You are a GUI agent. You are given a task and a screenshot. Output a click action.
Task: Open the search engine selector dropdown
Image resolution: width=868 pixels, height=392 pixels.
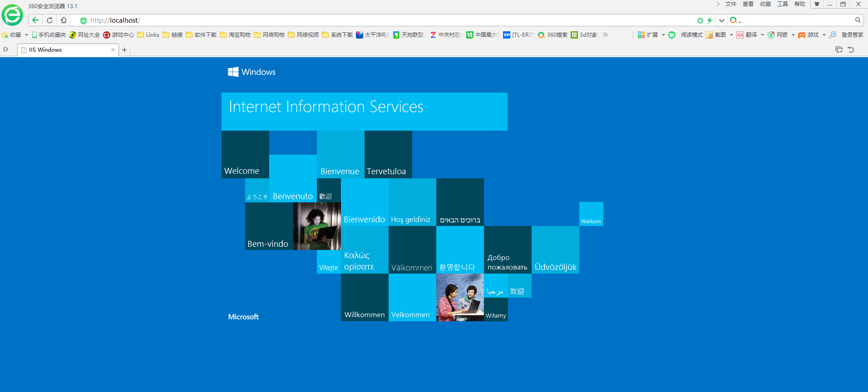(735, 20)
